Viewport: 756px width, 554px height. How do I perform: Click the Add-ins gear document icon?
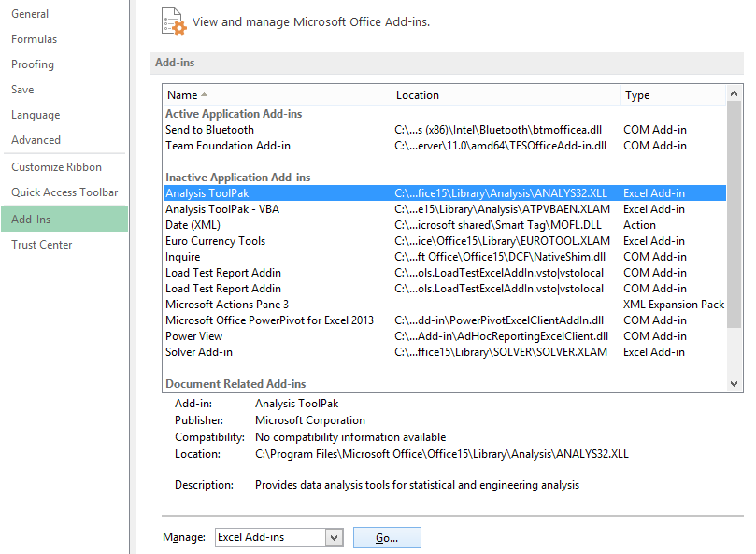click(x=174, y=21)
